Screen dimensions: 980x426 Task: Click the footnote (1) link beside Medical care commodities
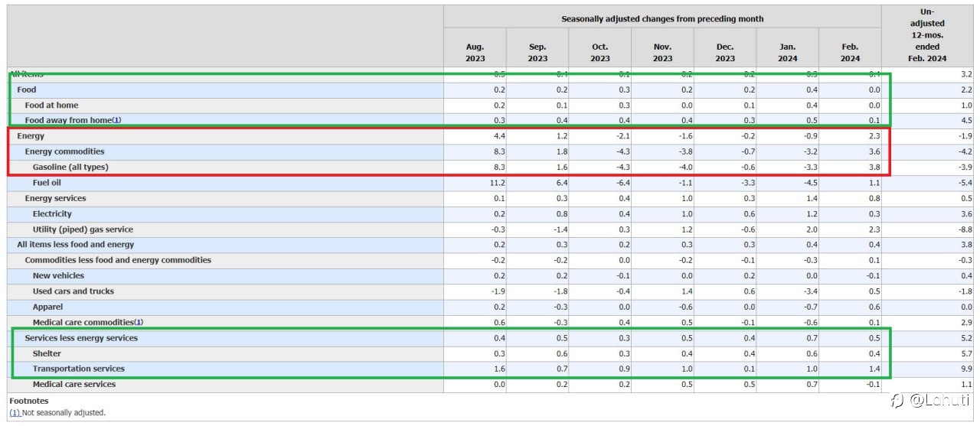139,323
